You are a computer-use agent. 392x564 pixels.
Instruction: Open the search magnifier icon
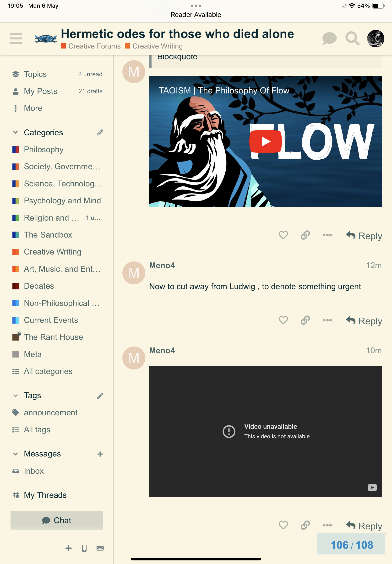click(352, 38)
